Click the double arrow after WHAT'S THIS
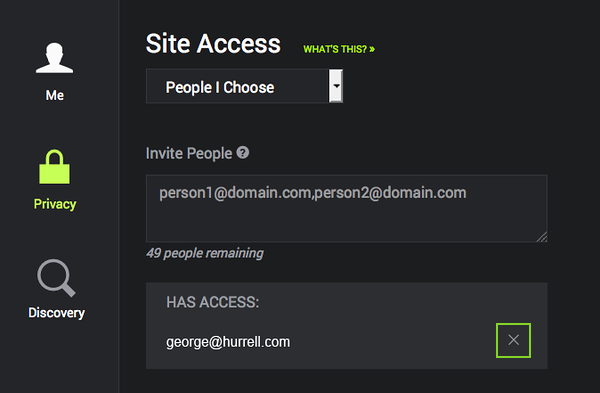600x393 pixels. coord(372,49)
